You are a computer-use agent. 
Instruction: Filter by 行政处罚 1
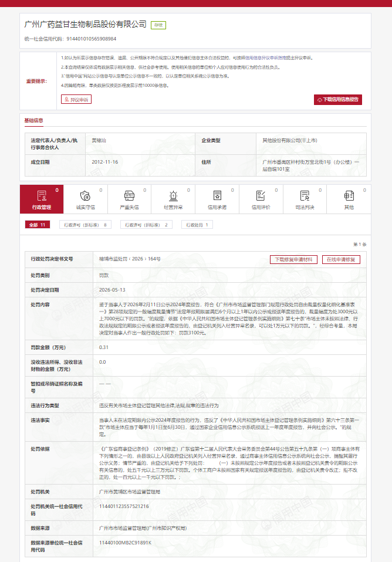click(x=197, y=225)
